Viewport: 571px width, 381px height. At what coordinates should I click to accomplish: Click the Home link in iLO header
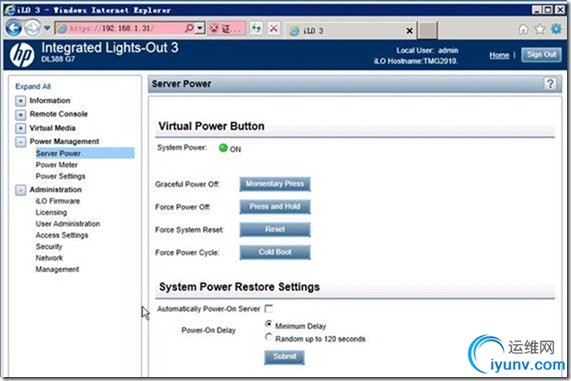tap(499, 55)
